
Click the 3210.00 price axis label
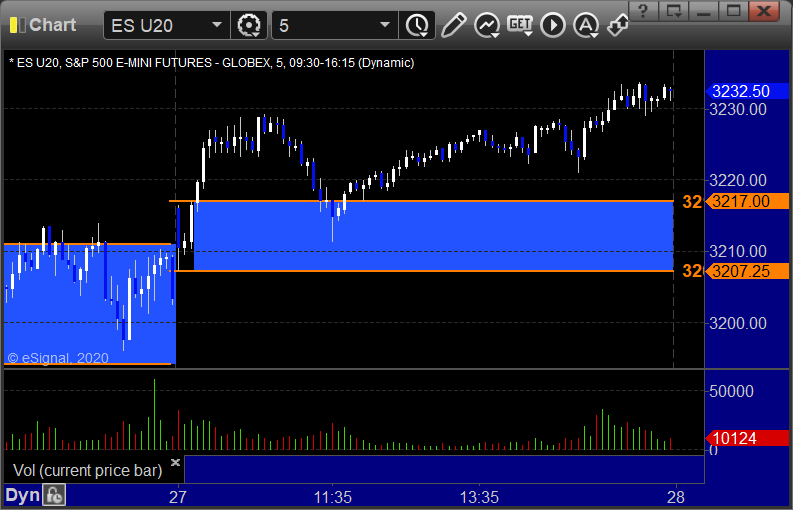point(738,251)
